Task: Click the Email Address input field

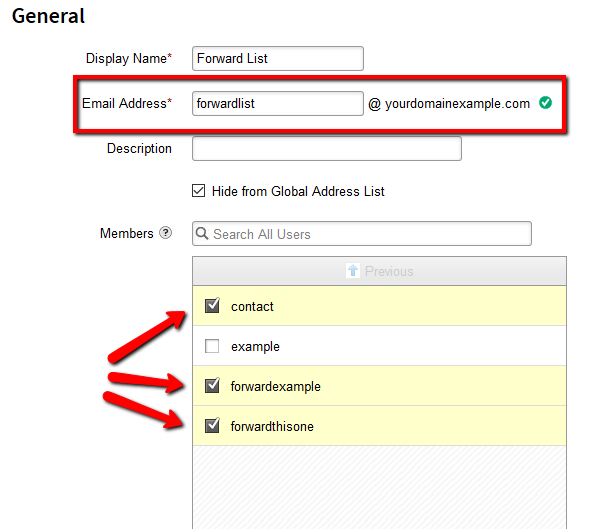Action: [x=277, y=103]
